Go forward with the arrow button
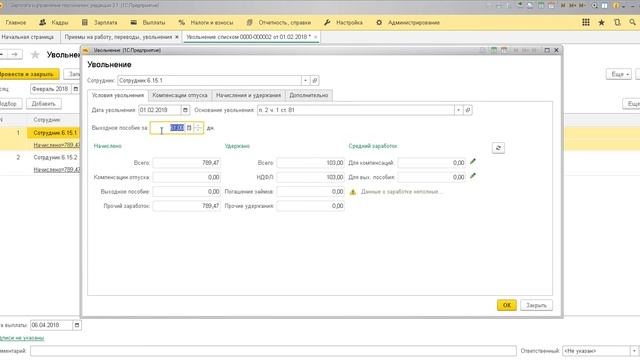Screen dimensions: 640x360 coord(15,54)
